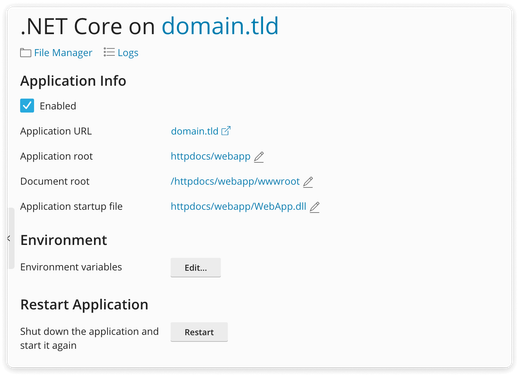Click the Enabled label text
520x377 pixels.
point(58,106)
